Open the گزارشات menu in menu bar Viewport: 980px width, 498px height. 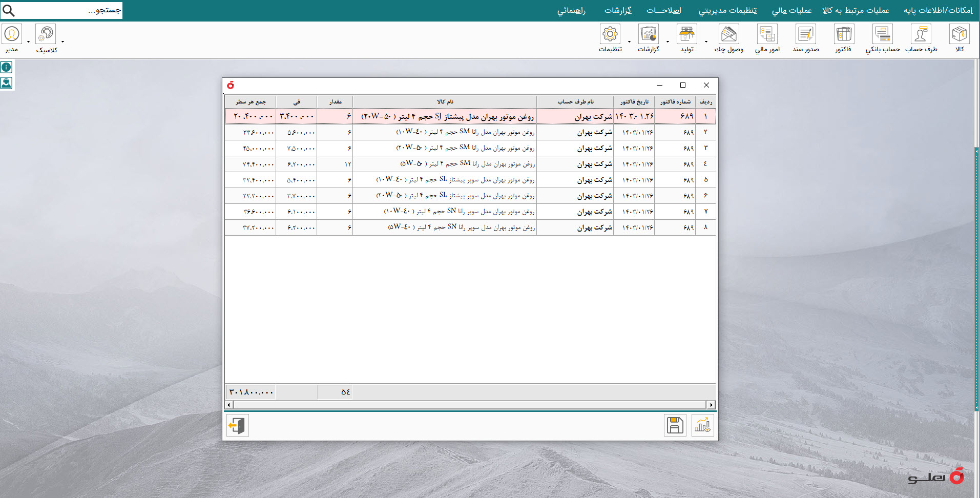pos(618,10)
